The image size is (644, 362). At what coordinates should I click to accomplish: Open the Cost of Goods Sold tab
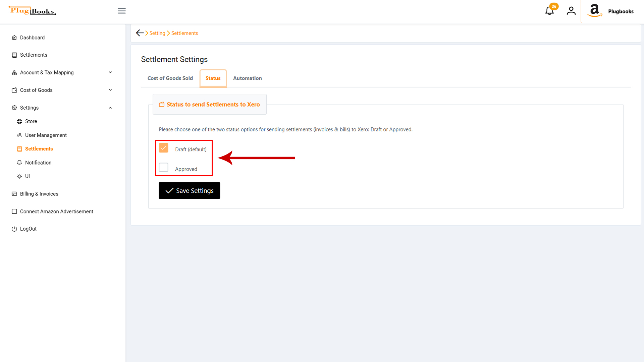tap(170, 78)
